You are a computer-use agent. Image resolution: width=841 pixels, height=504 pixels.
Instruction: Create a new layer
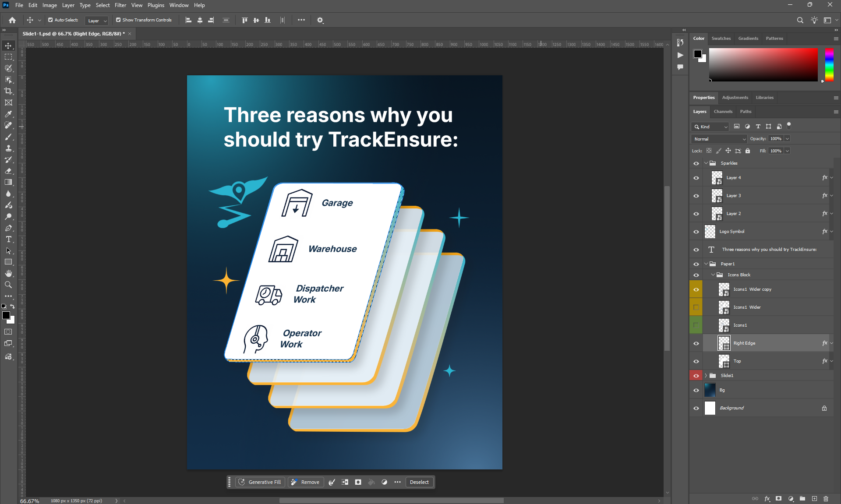coord(814,499)
